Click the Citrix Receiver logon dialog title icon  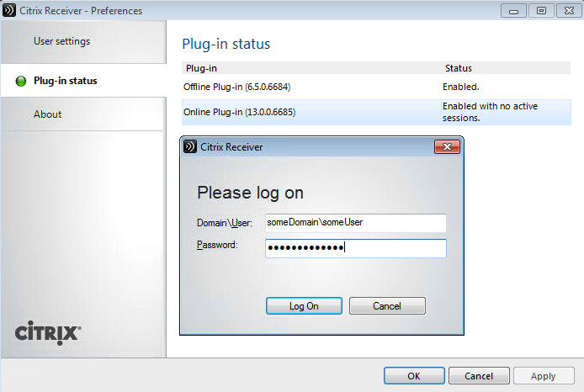coord(190,146)
